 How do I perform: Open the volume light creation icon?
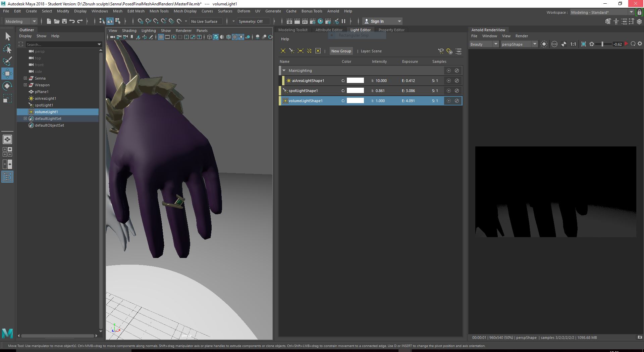[x=318, y=51]
